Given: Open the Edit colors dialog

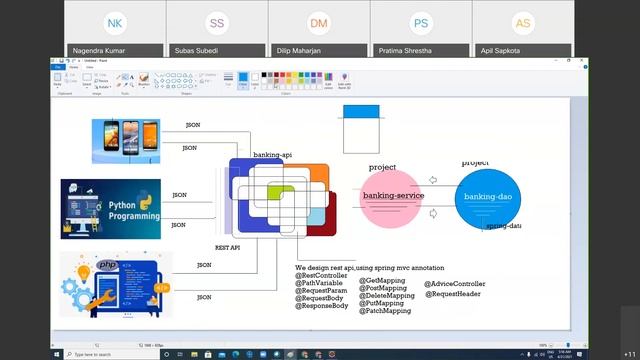Looking at the screenshot, I should tap(328, 80).
